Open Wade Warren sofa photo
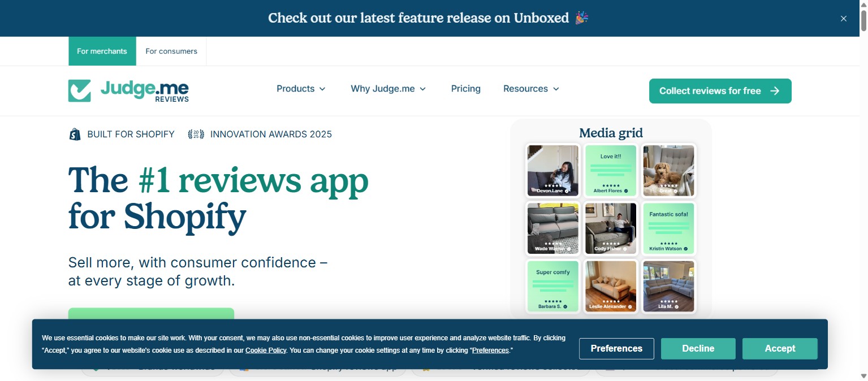 click(x=553, y=228)
